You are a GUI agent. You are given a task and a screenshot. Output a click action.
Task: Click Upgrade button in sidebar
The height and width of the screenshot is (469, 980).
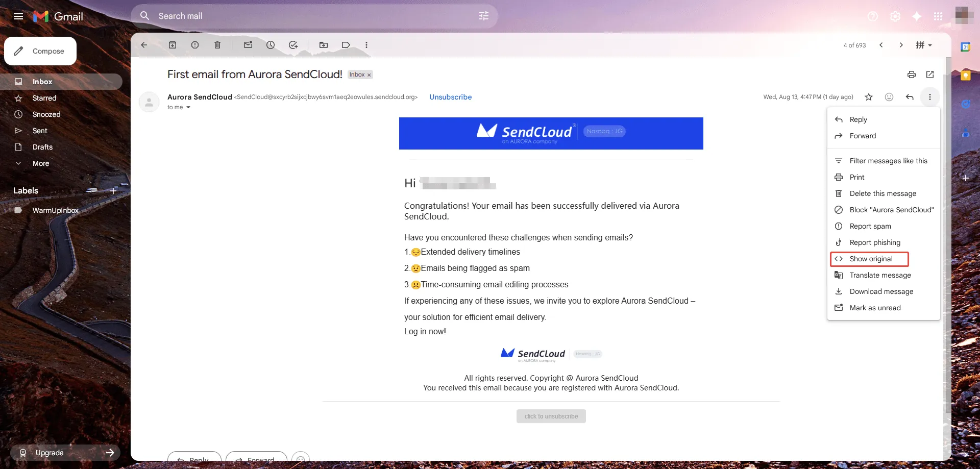coord(65,453)
